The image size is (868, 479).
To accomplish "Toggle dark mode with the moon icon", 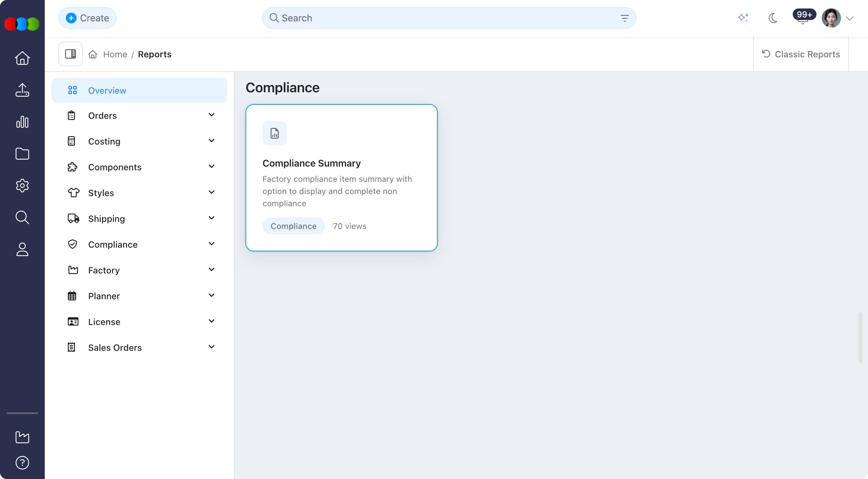I will 773,18.
